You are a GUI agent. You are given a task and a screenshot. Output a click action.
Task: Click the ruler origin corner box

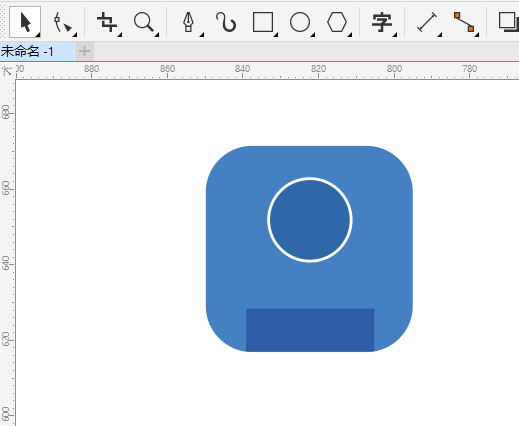7,71
